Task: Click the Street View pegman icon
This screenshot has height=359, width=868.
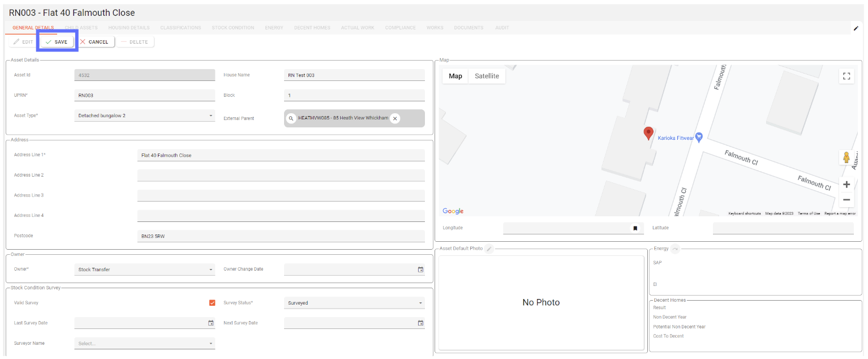Action: (846, 157)
